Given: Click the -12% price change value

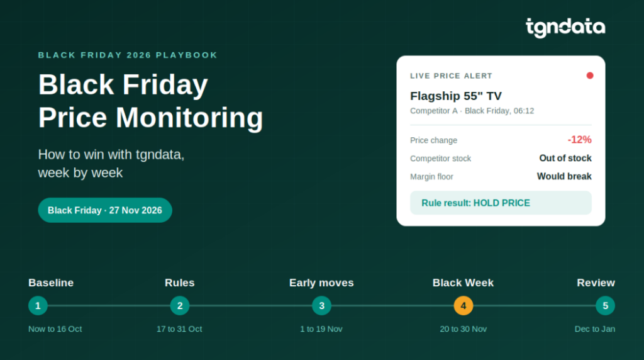Looking at the screenshot, I should [x=579, y=140].
